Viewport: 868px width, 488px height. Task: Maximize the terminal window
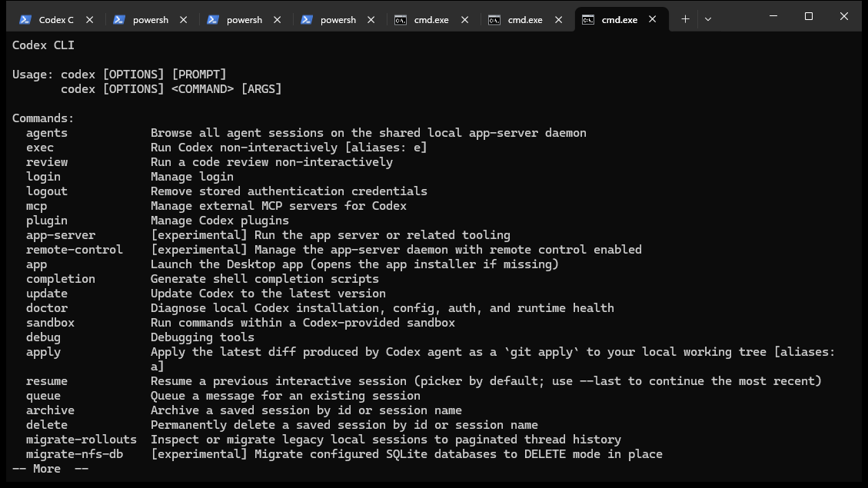[x=809, y=16]
